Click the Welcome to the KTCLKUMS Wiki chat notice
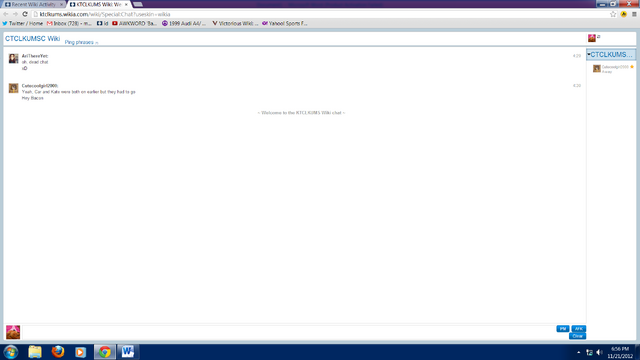640x360 pixels. tap(301, 113)
